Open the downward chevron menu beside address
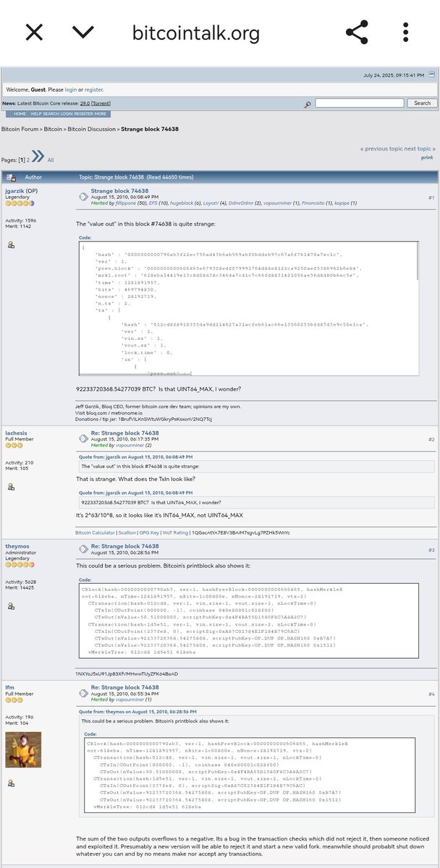The image size is (440, 868). tap(84, 32)
